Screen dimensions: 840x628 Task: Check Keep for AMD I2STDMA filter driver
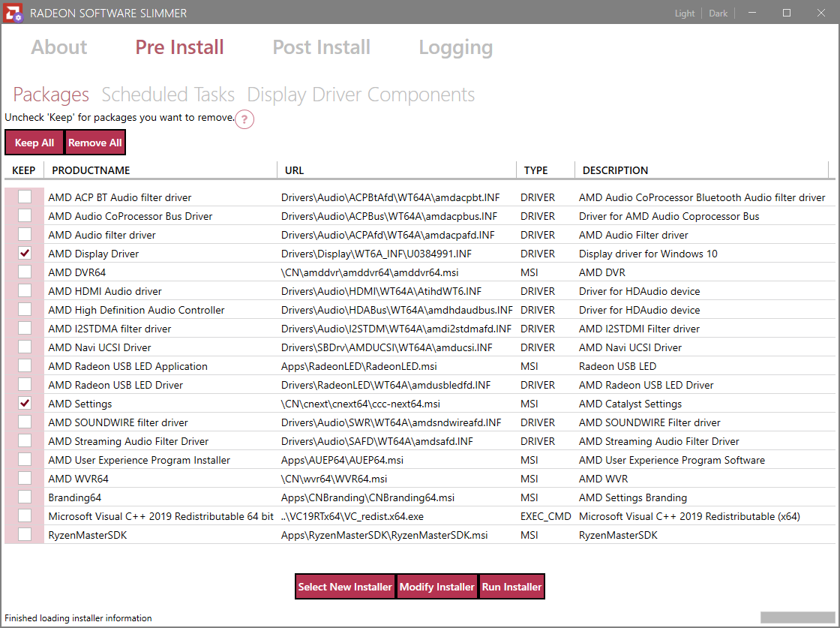25,328
